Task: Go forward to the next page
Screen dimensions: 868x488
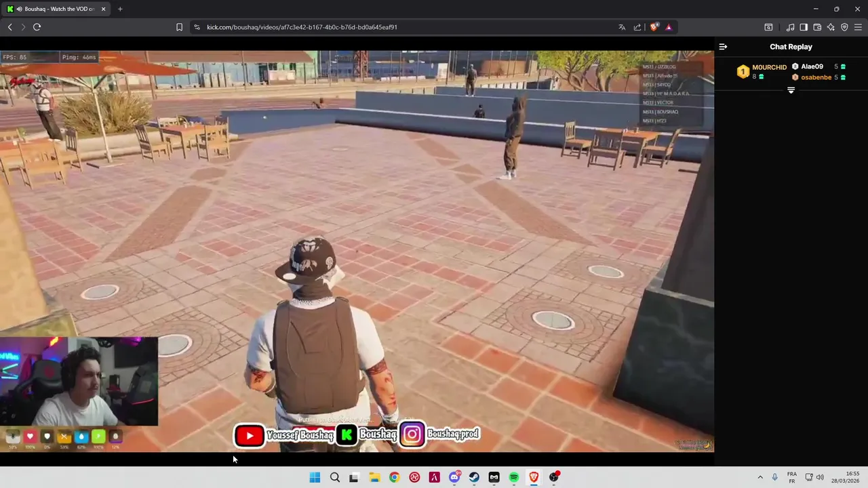Action: coord(23,27)
